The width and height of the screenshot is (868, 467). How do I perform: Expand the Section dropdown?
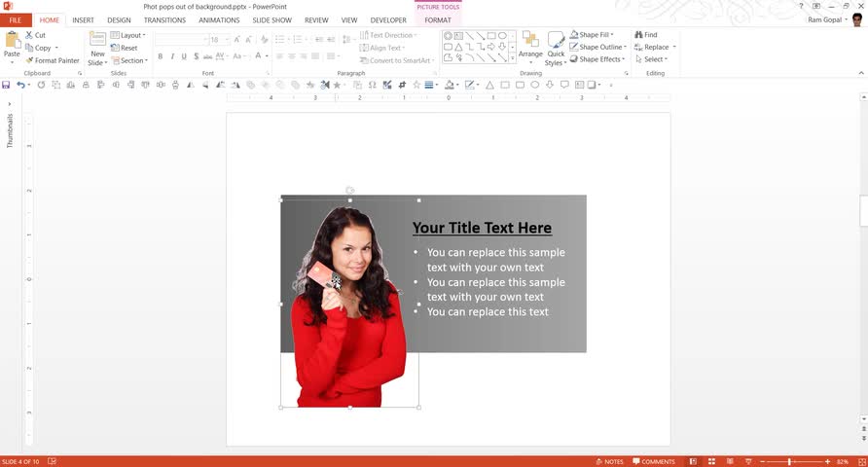[x=129, y=60]
